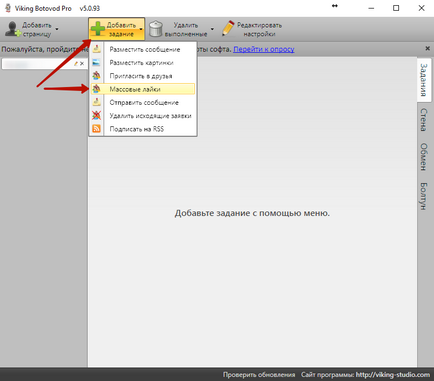Open Добавить страницу dropdown arrow
Screen dimensions: 434x381
[57, 29]
